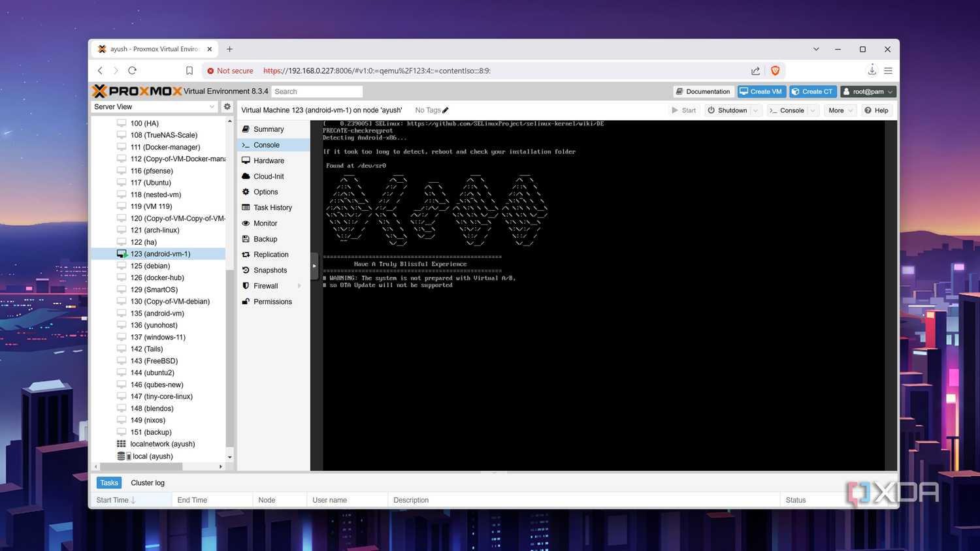This screenshot has height=551, width=980.
Task: Open the browser downloads icon
Action: pyautogui.click(x=872, y=71)
